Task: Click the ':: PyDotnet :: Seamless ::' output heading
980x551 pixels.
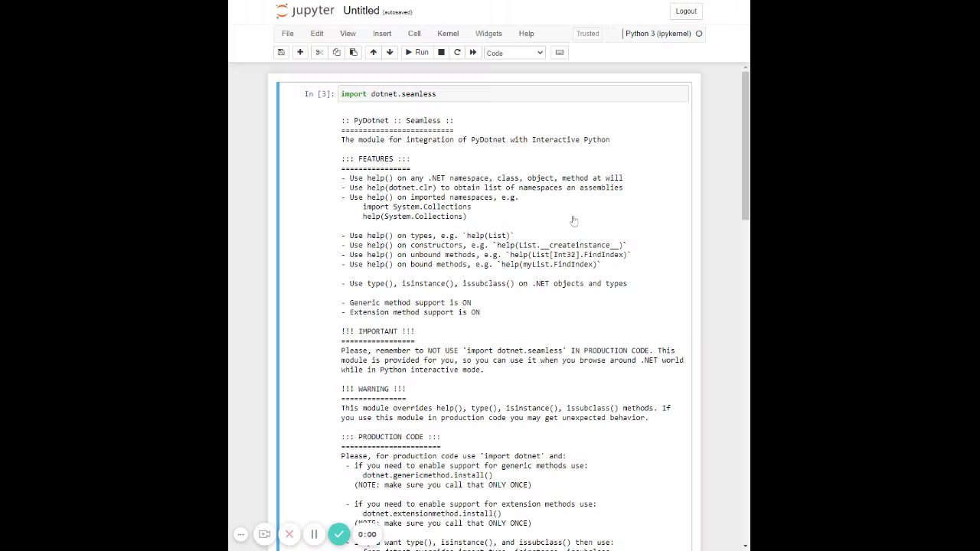Action: pyautogui.click(x=397, y=121)
